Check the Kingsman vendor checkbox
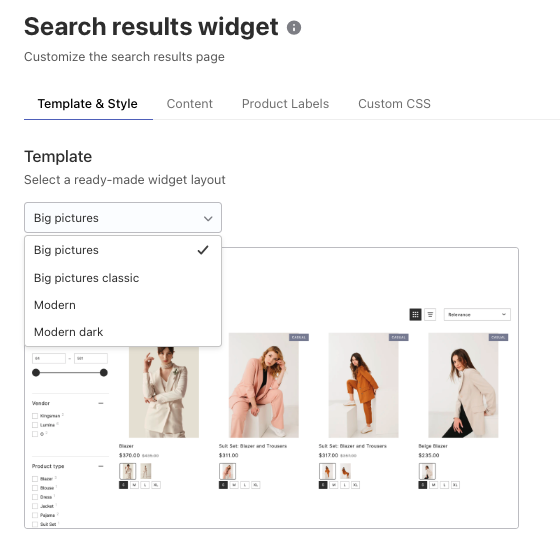This screenshot has height=552, width=560. pos(35,416)
